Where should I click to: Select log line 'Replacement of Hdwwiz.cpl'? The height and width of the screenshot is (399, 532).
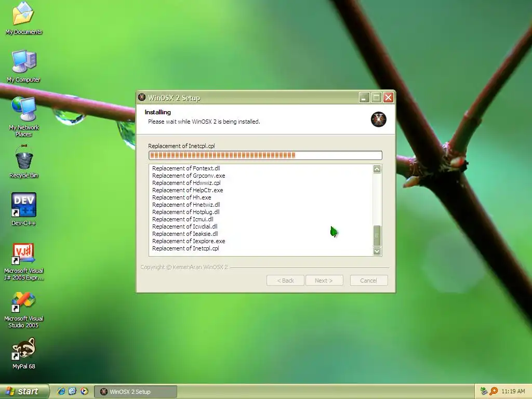187,183
